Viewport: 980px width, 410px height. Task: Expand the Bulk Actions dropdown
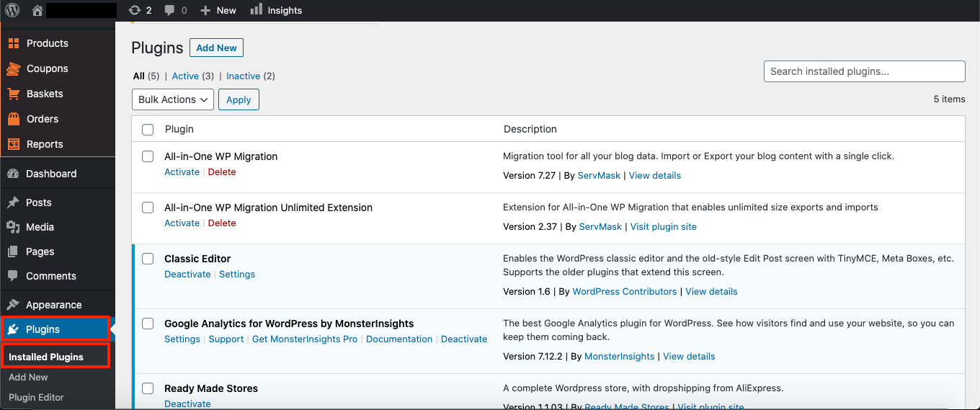pos(173,99)
